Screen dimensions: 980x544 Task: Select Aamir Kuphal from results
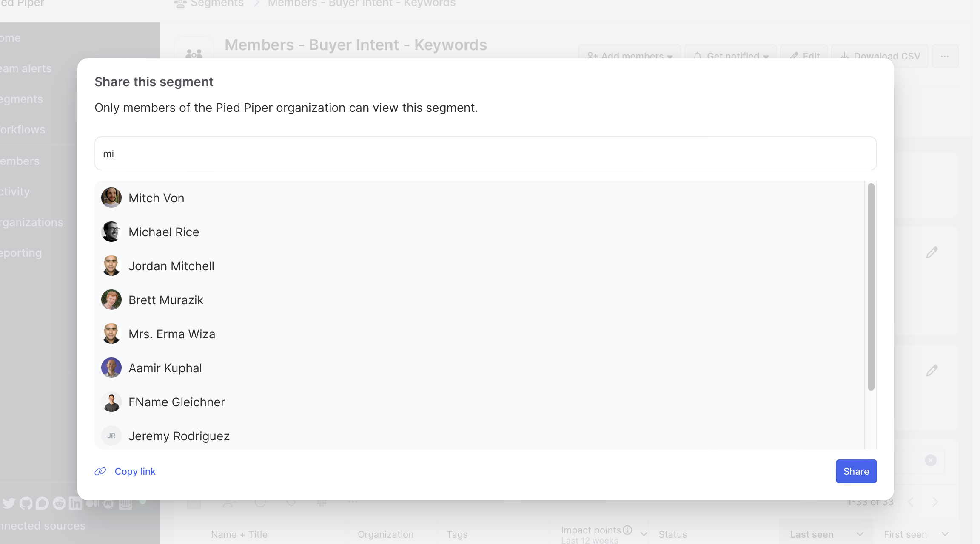point(165,368)
